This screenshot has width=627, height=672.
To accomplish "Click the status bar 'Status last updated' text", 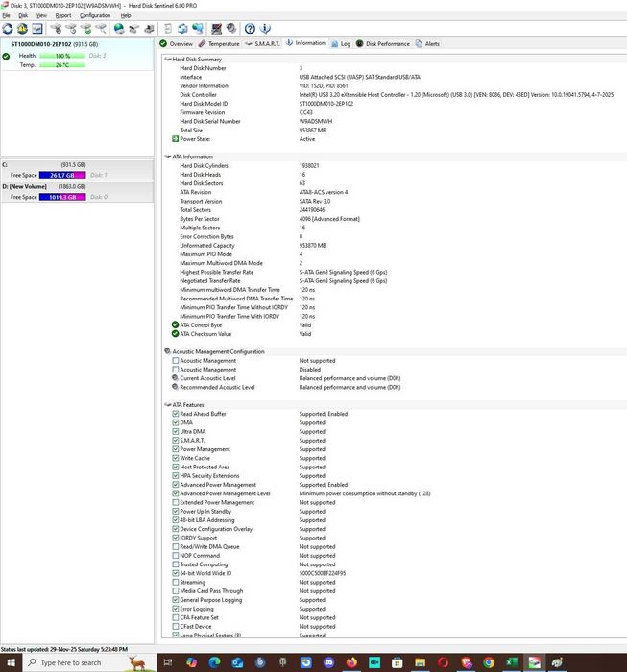I will point(64,649).
